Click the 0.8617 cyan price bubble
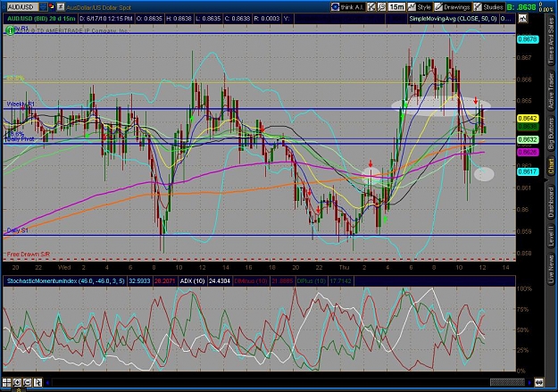 point(528,171)
